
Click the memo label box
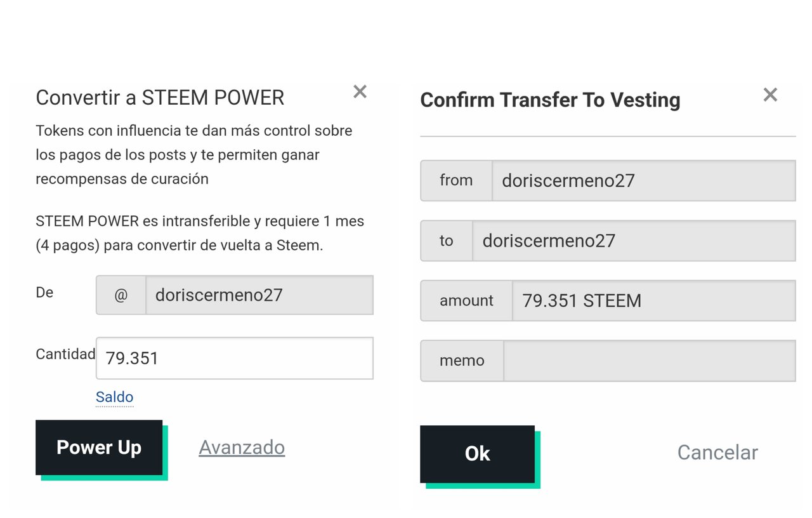462,361
